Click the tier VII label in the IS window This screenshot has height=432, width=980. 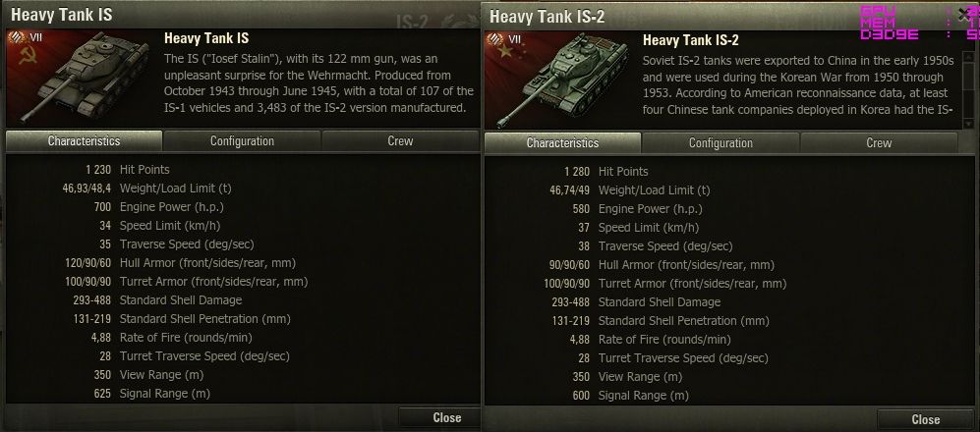36,37
